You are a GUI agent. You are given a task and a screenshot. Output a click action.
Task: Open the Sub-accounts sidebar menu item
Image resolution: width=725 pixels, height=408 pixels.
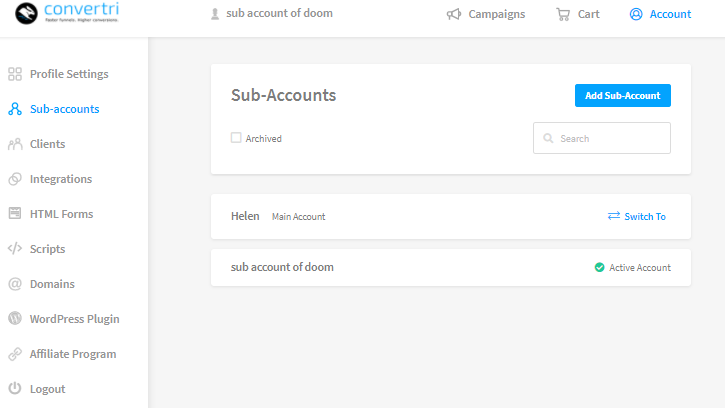64,109
